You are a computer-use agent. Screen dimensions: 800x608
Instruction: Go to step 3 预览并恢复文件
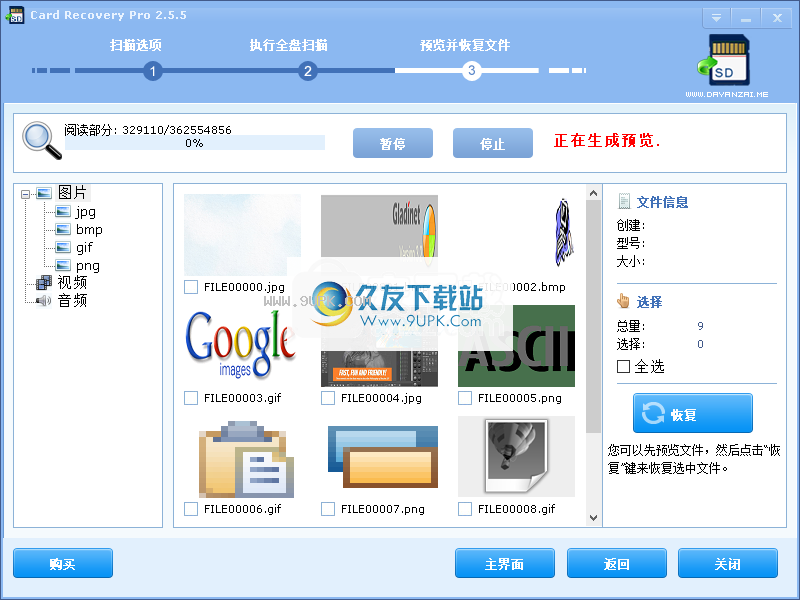tap(465, 45)
